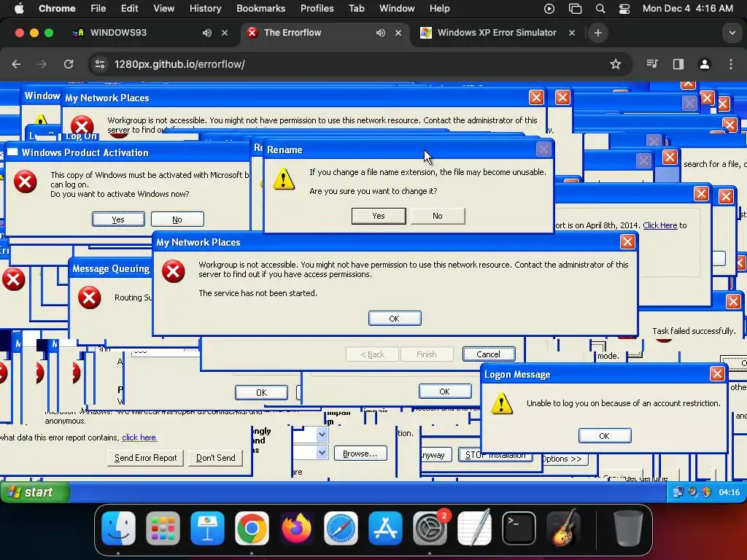Launch Firefox from the Dock
This screenshot has width=747, height=560.
(x=296, y=528)
